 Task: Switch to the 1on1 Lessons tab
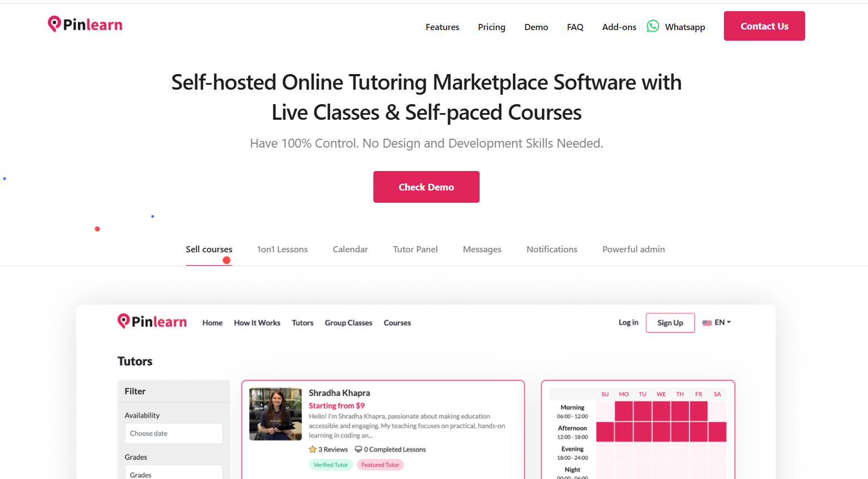tap(282, 249)
